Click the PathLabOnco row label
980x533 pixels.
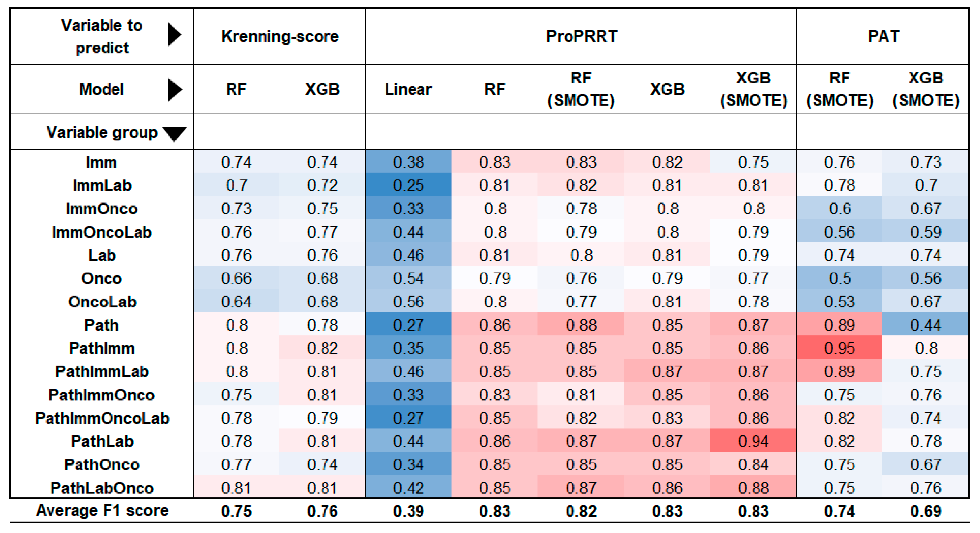tap(102, 488)
